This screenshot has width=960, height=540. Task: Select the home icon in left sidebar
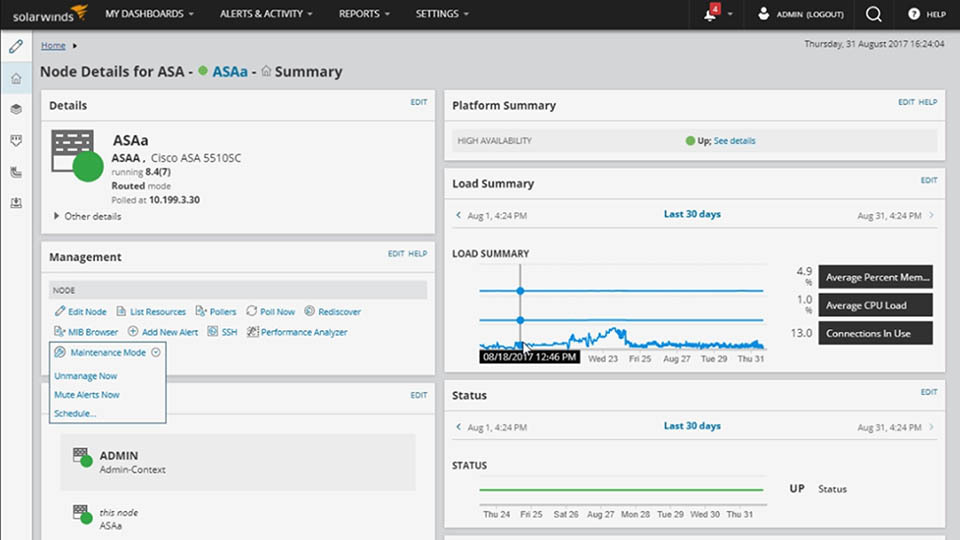(16, 78)
